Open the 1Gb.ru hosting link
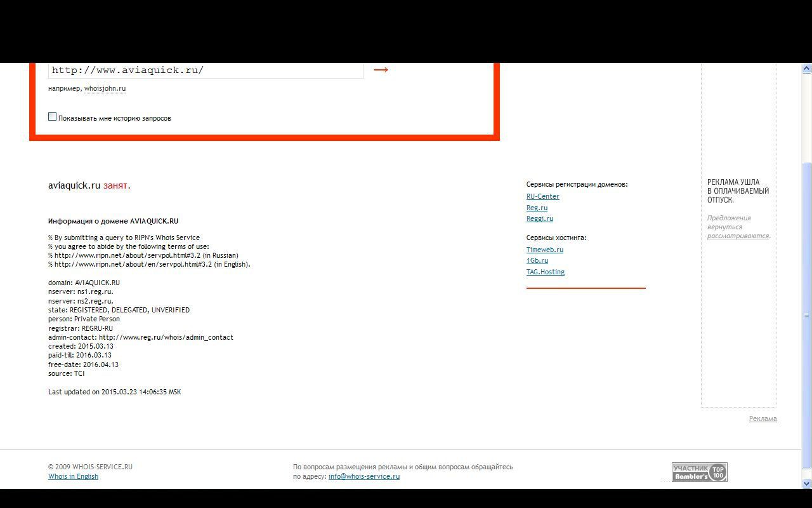812x508 pixels. coord(537,260)
